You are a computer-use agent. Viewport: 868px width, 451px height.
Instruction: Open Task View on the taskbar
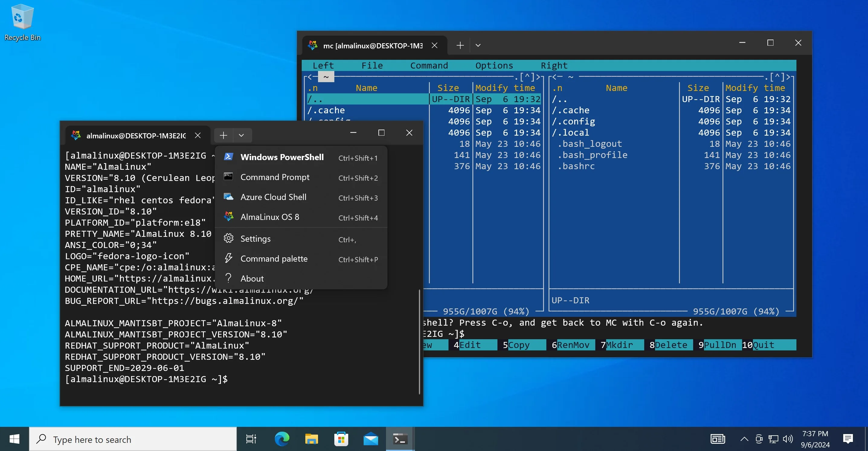(x=251, y=439)
